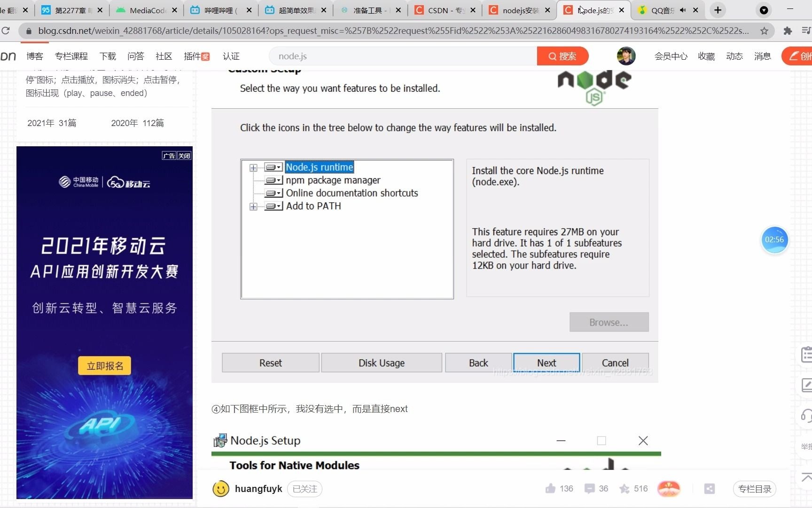
Task: Close the CSDN - 专 tab
Action: [473, 10]
